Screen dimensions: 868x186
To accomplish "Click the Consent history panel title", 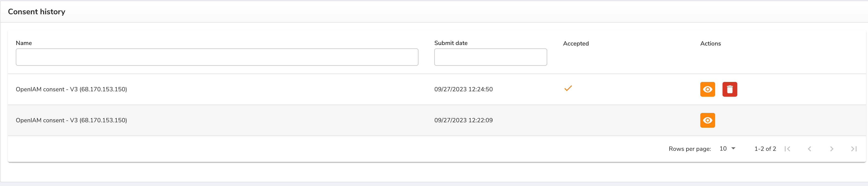I will [x=36, y=12].
